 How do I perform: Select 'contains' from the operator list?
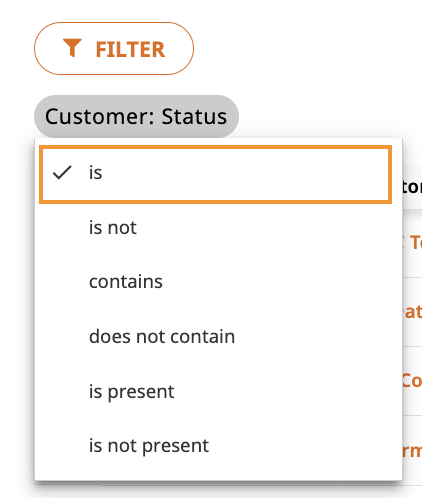(215, 282)
